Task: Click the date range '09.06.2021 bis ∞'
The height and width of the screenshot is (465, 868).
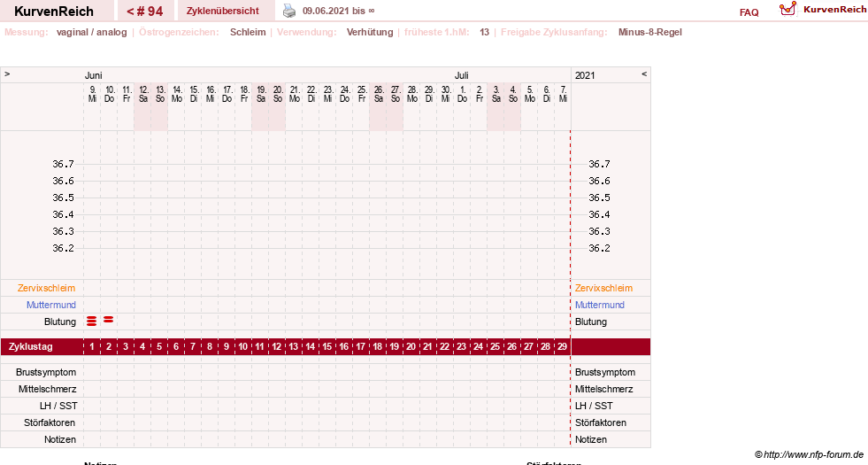Action: pyautogui.click(x=338, y=11)
